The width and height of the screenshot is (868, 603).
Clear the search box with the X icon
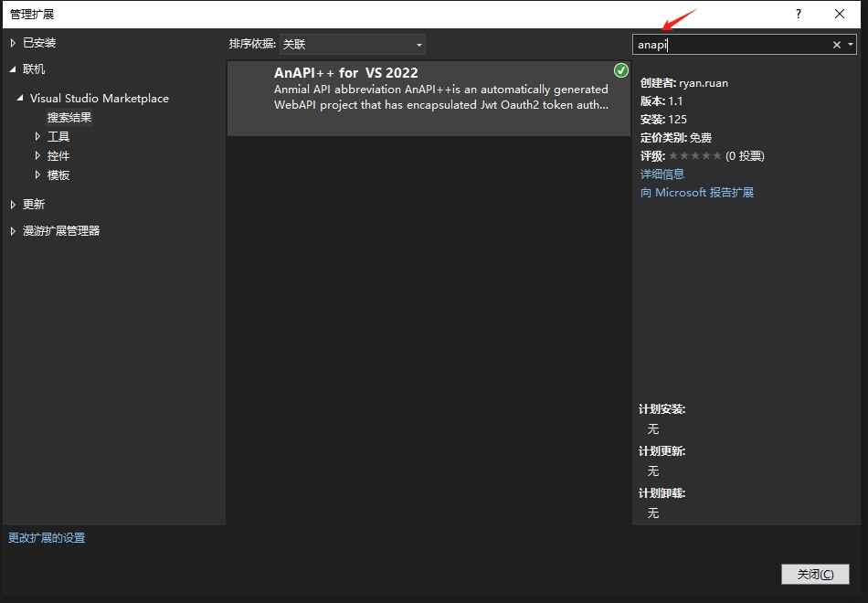click(x=836, y=45)
